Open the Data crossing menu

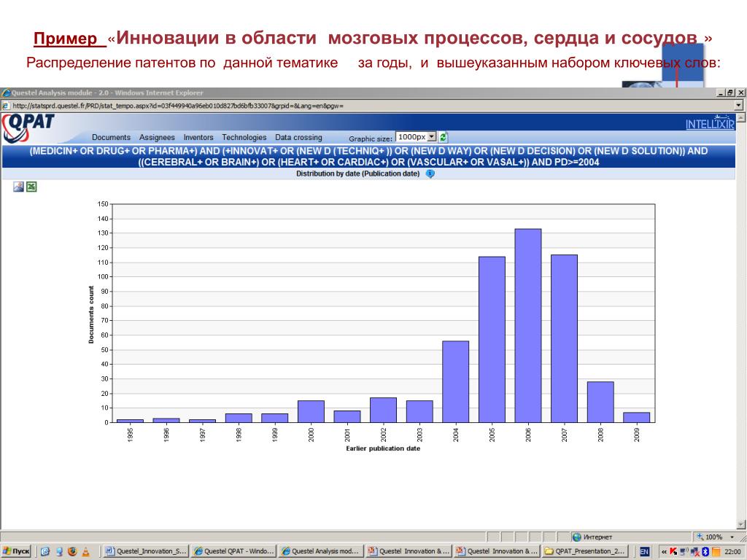298,137
